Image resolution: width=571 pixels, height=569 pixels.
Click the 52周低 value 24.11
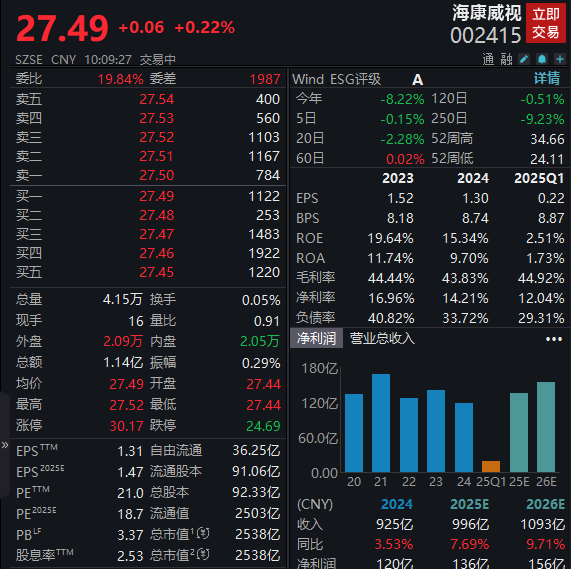click(547, 159)
